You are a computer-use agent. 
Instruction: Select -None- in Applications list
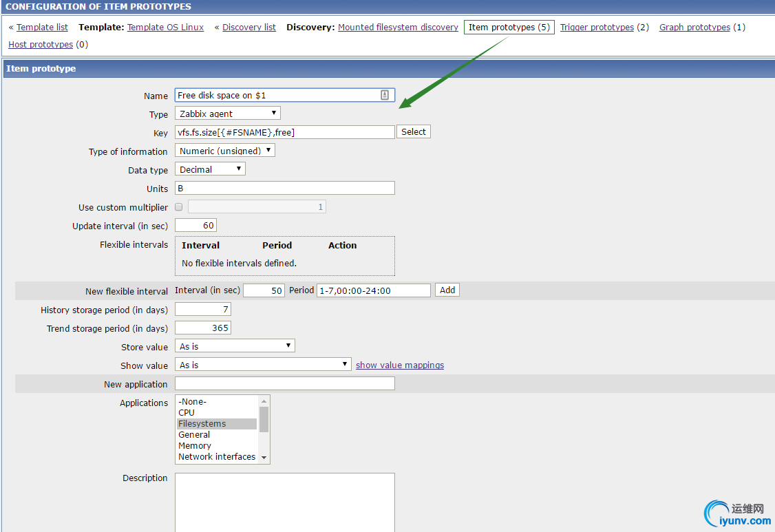pos(217,401)
